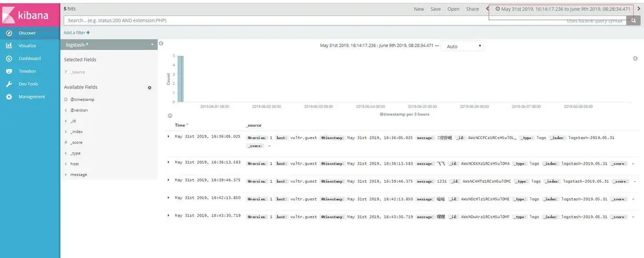644x258 pixels.
Task: Collapse the histogram with the up-arrow icon
Action: tap(170, 116)
